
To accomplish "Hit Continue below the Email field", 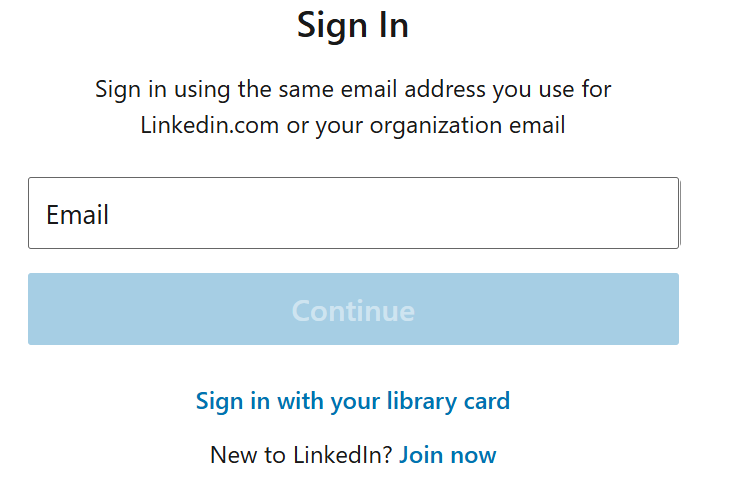I will point(353,310).
